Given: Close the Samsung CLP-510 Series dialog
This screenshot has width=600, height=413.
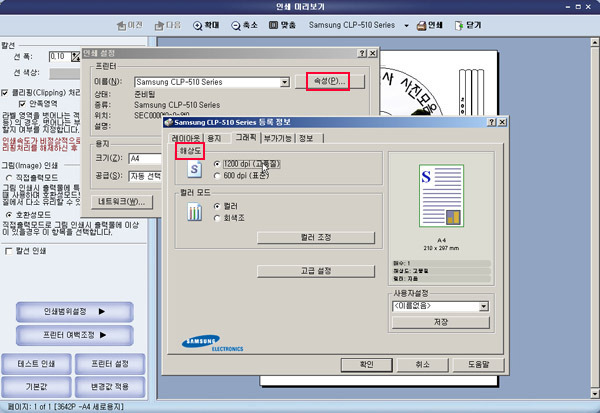Looking at the screenshot, I should tap(502, 122).
